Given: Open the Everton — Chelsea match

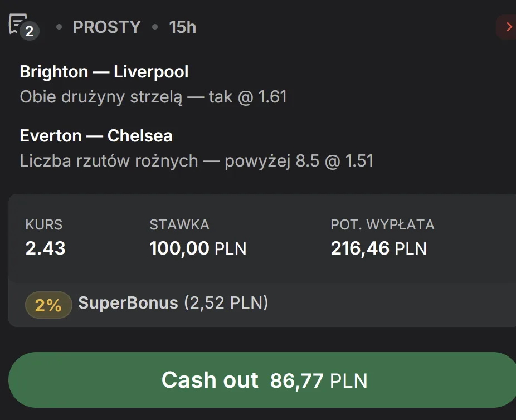Looking at the screenshot, I should pyautogui.click(x=96, y=135).
